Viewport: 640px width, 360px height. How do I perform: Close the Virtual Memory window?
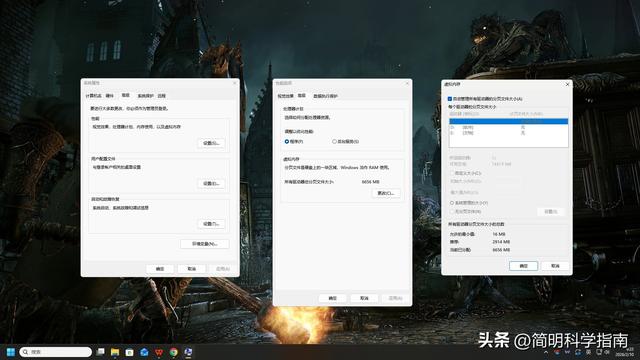click(x=567, y=84)
